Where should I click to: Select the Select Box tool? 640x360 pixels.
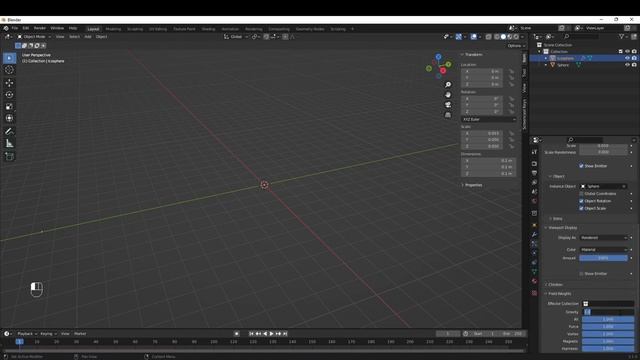(9, 58)
